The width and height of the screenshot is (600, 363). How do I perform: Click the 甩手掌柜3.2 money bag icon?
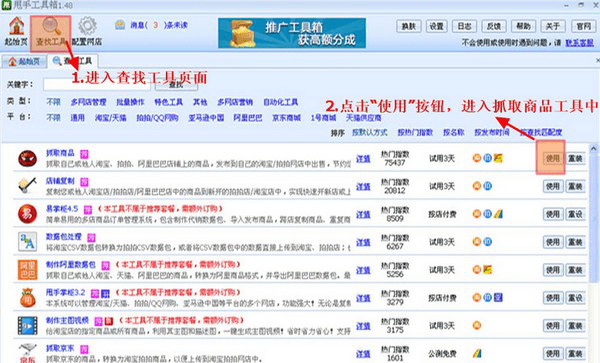pyautogui.click(x=28, y=298)
